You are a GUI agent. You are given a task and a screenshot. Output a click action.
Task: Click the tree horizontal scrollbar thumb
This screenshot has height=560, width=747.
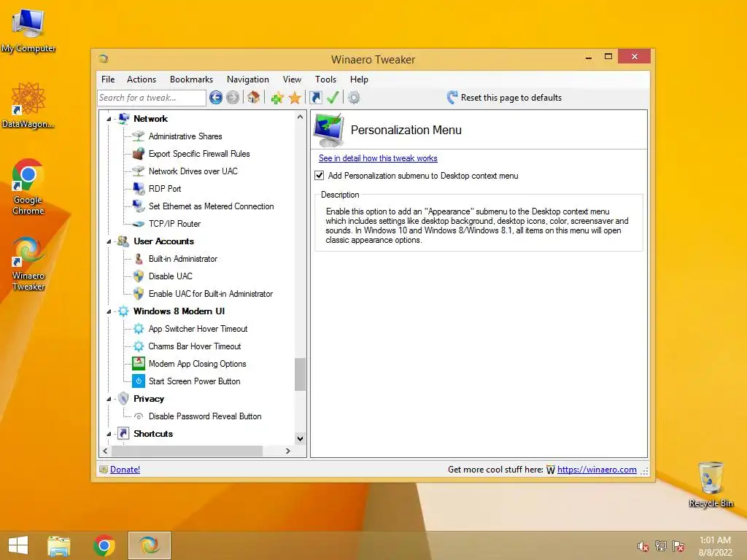point(187,451)
